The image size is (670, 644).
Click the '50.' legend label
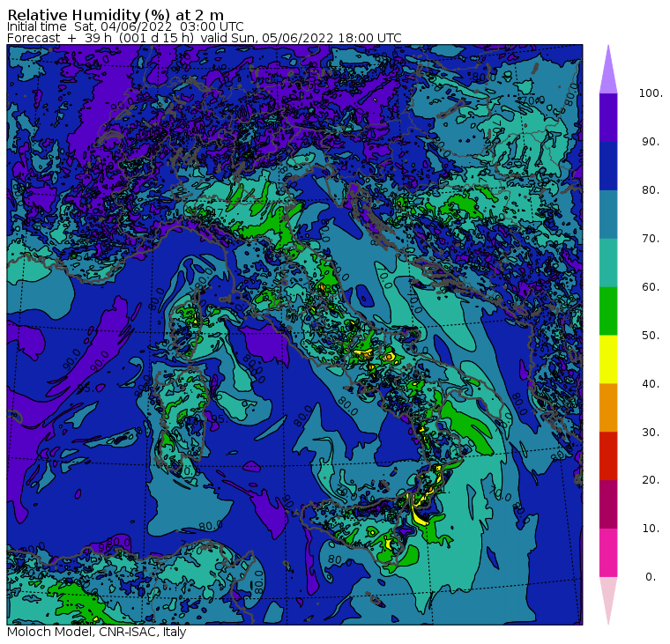tap(651, 336)
